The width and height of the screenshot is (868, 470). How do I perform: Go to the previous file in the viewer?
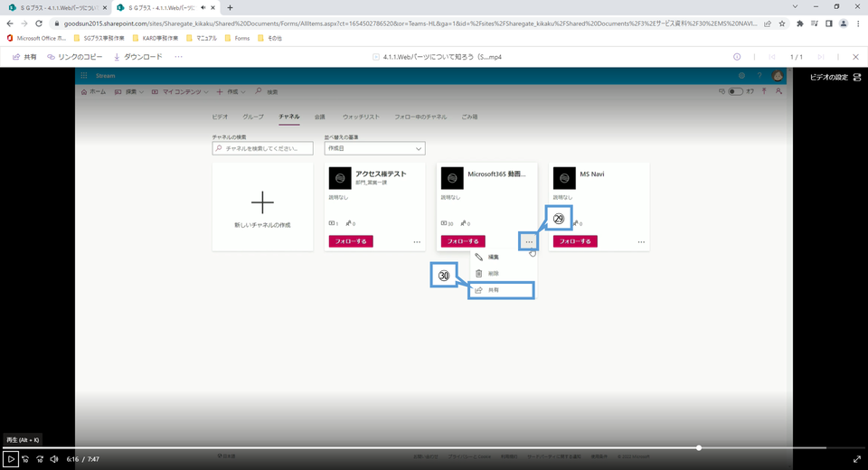771,57
